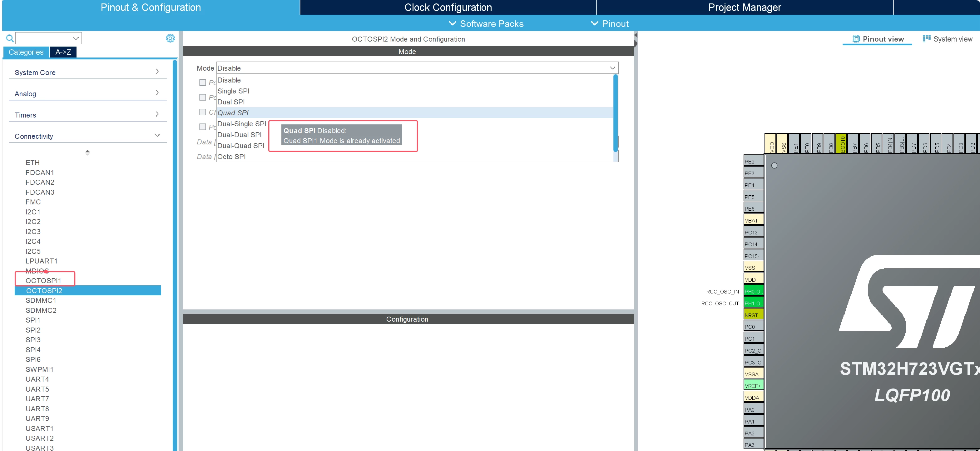Screen dimensions: 980x451
Task: Click the sort arrows above ETH
Action: point(87,152)
